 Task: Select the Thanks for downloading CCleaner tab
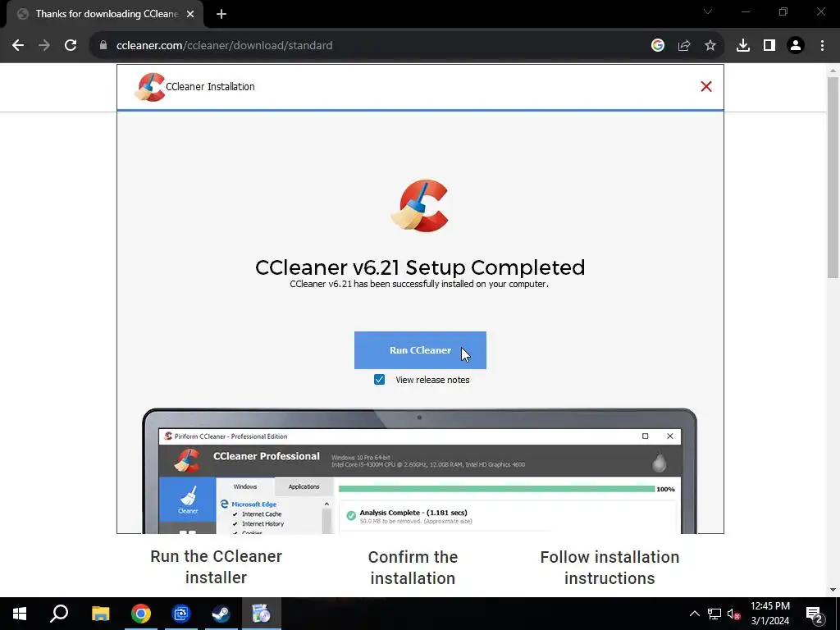pos(105,14)
